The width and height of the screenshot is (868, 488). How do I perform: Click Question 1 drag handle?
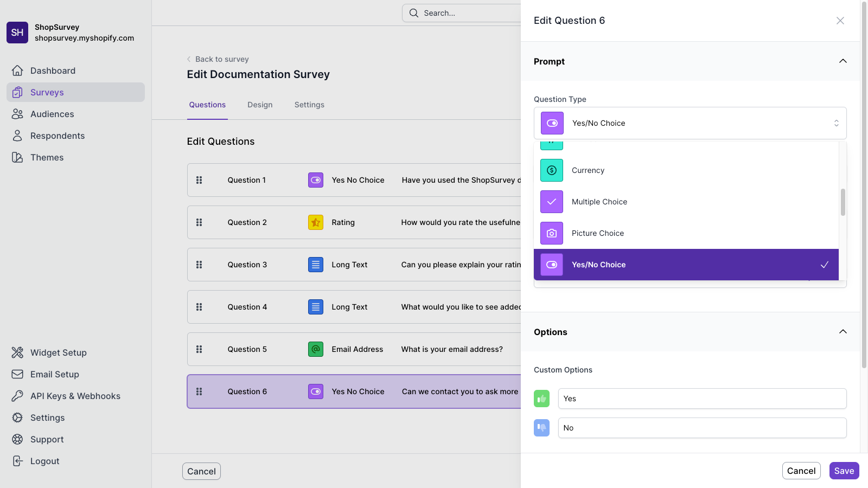(x=199, y=180)
